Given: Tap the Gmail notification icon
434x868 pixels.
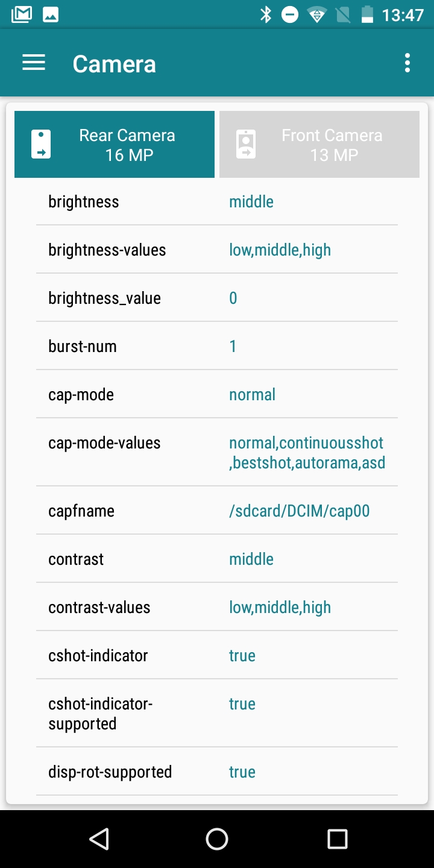Looking at the screenshot, I should coord(22,14).
